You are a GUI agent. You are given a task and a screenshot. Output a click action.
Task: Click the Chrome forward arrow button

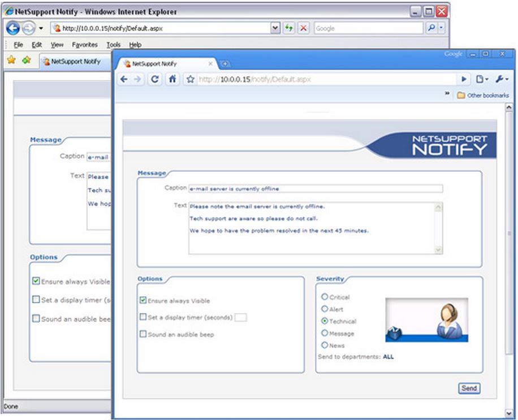137,79
